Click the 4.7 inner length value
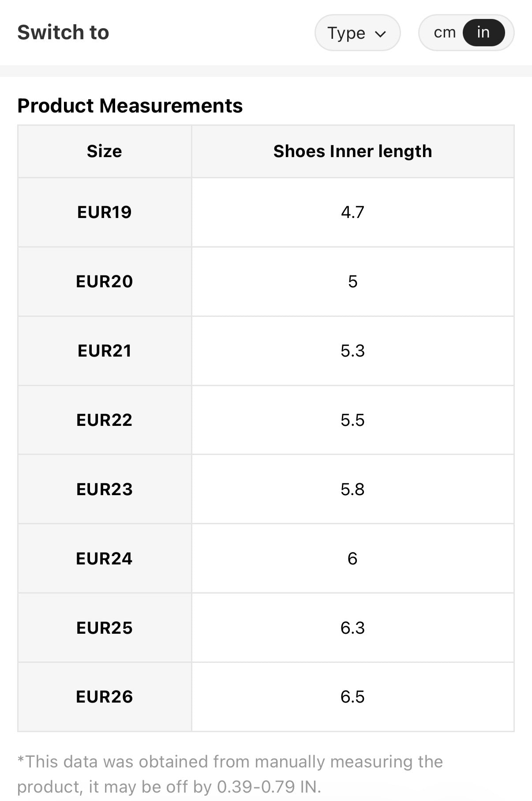 352,212
